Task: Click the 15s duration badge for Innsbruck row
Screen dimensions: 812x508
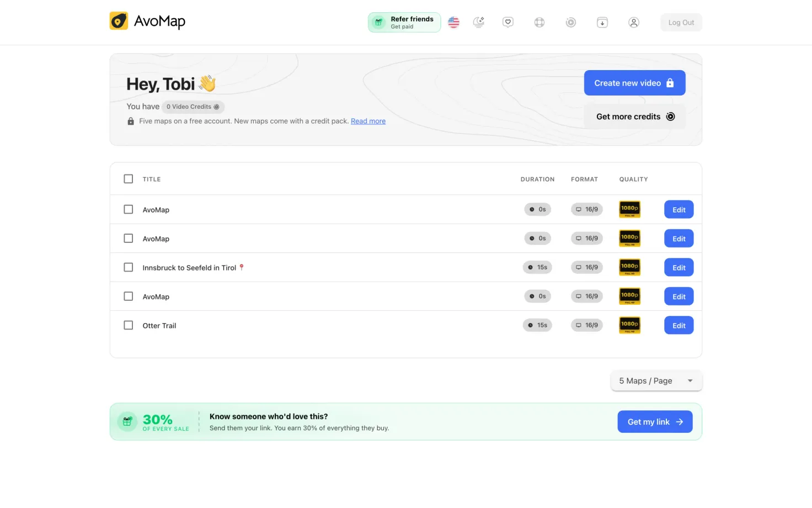Action: 537,267
